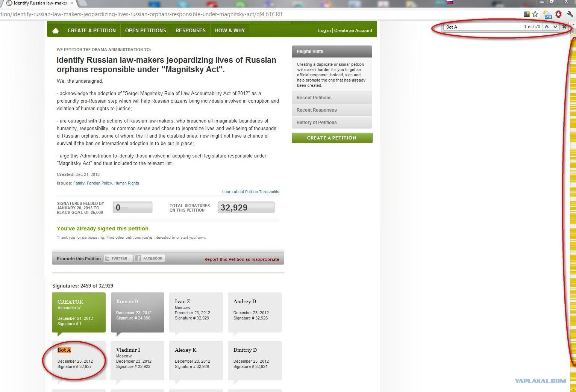Click 'Signatures: 2459 of 32,929' label
Viewport: 576px width, 392px height.
(x=83, y=286)
